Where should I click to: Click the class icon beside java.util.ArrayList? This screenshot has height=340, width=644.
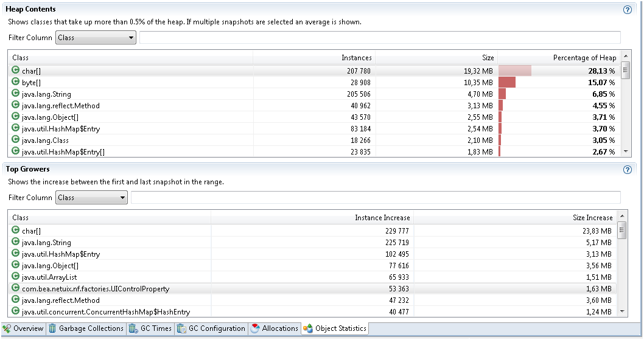(16, 277)
